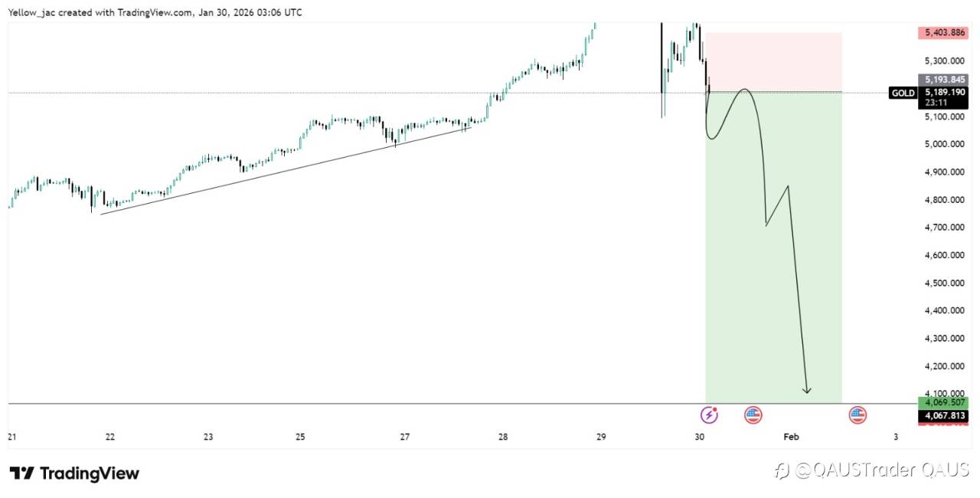
Task: Click the 5,189.190 current price label
Action: (x=944, y=92)
